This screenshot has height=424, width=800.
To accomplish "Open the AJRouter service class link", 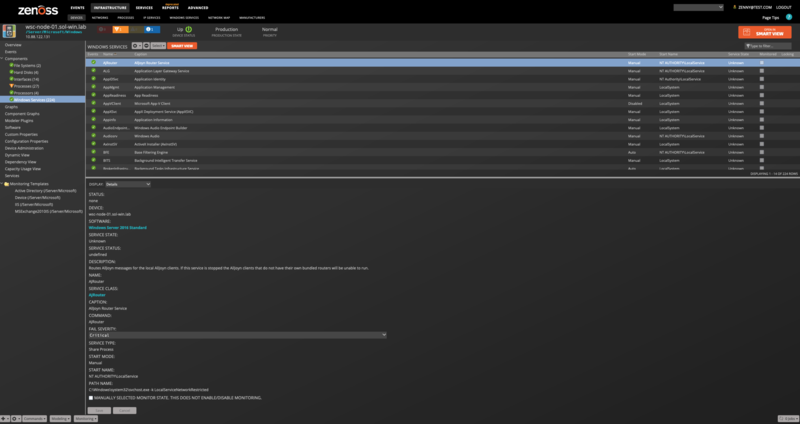I will point(97,295).
